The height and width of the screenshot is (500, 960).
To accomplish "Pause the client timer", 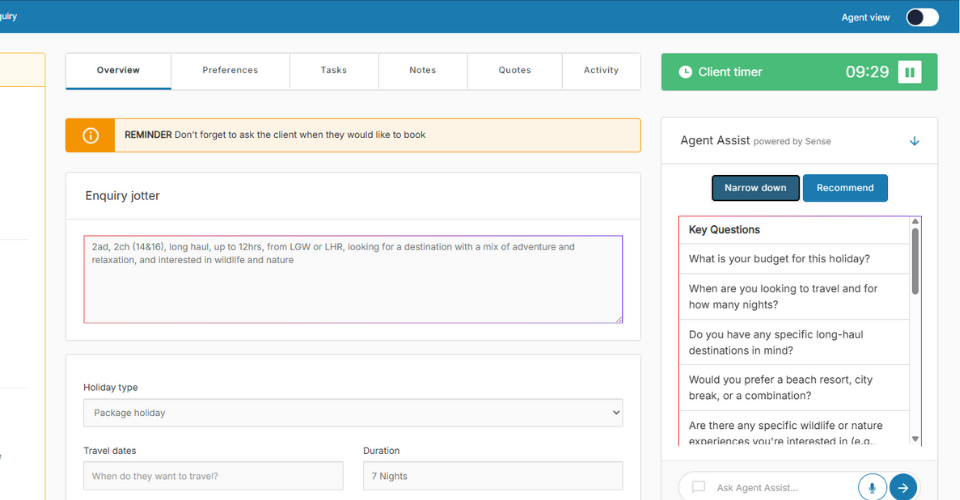I will click(909, 72).
